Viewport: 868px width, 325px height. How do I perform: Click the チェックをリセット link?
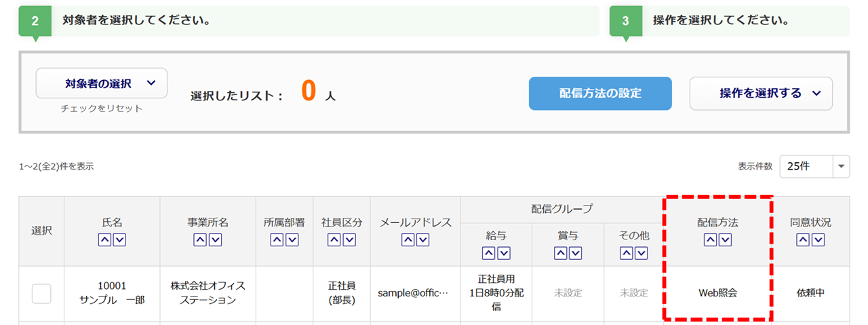(102, 109)
